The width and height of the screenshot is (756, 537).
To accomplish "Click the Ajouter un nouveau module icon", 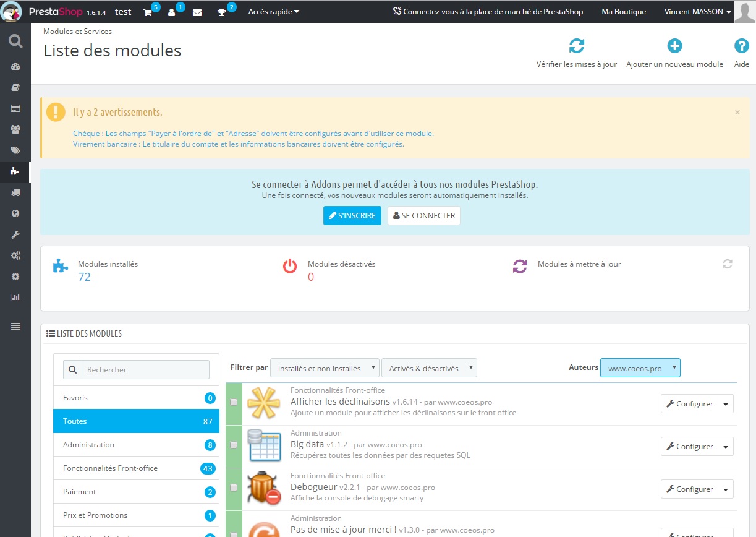I will point(674,46).
